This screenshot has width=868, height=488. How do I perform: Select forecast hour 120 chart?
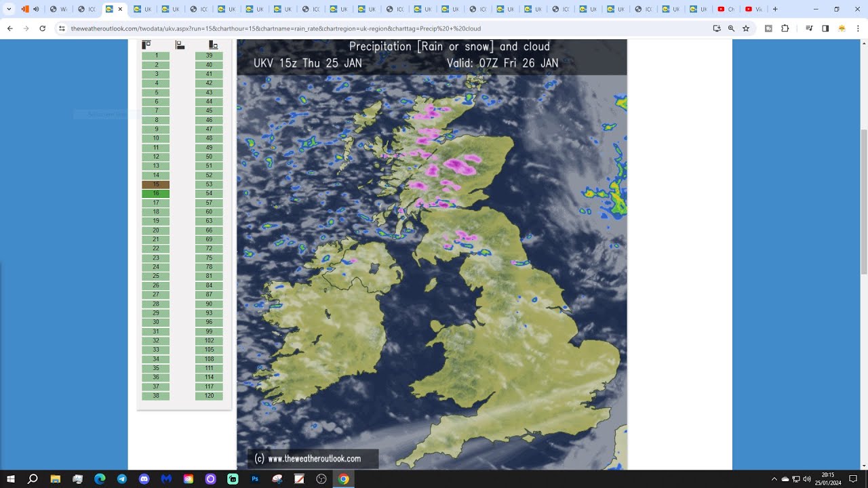pyautogui.click(x=209, y=396)
